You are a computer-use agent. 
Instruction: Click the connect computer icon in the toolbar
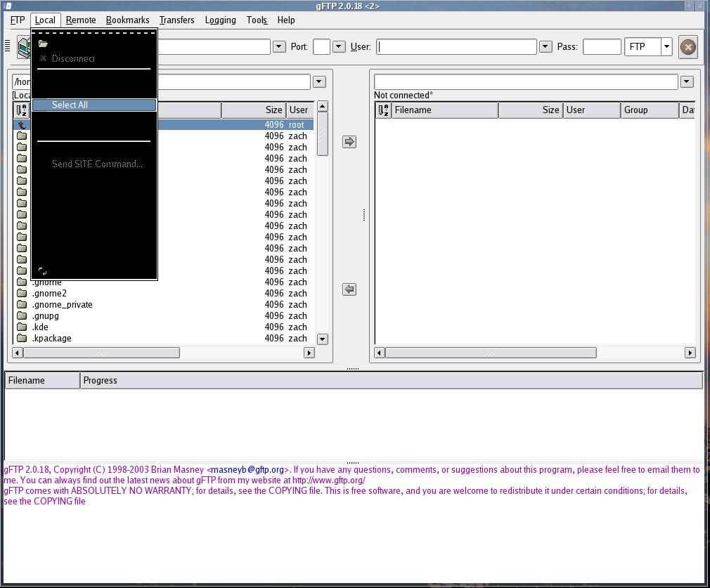25,47
